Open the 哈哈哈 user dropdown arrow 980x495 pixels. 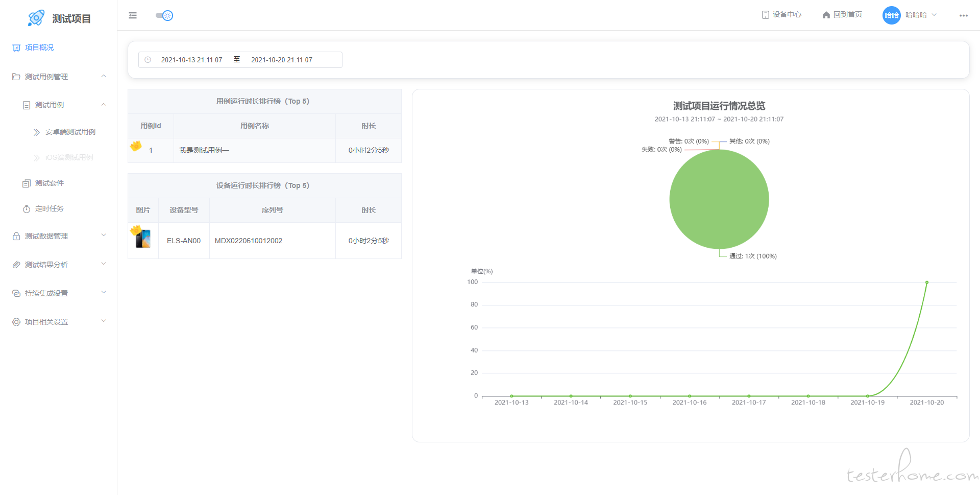[x=934, y=15]
